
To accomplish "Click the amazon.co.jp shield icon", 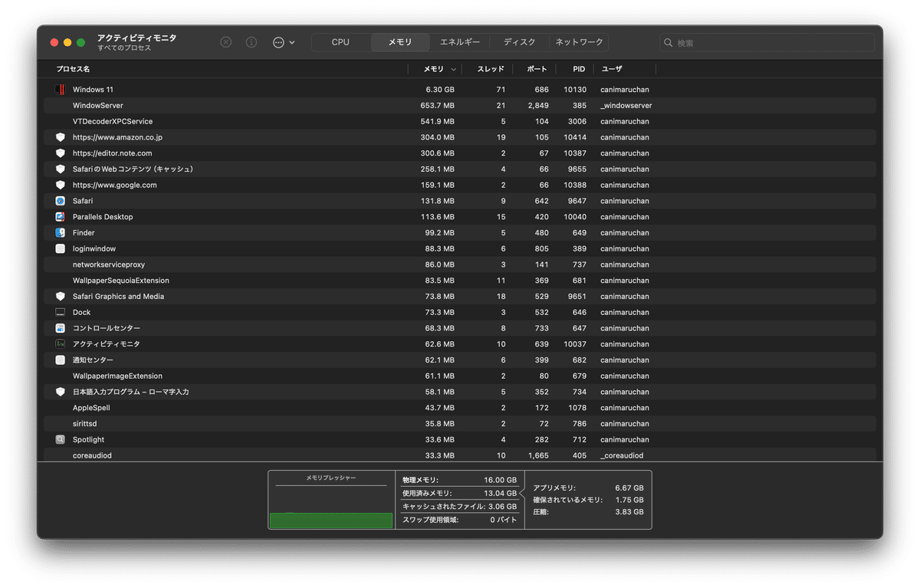I will (60, 137).
